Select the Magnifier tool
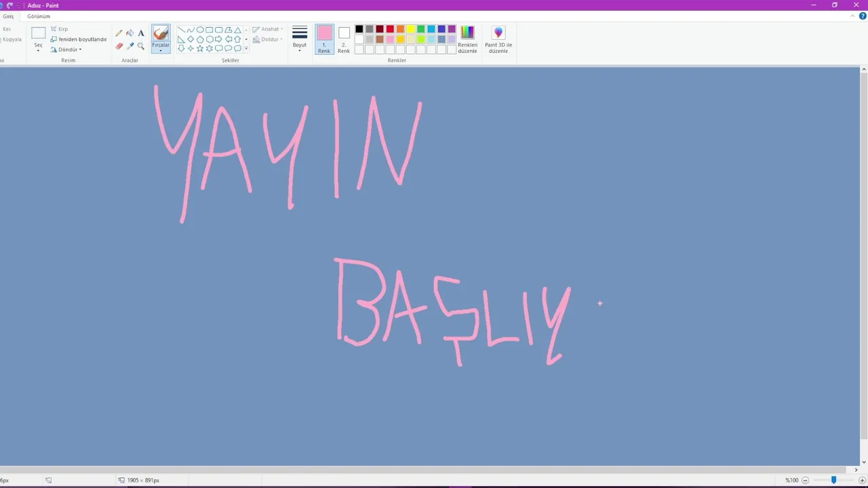868x488 pixels. point(140,46)
